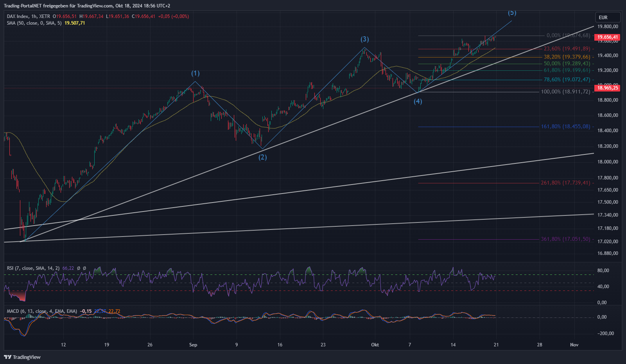Screen dimensions: 626x364
Task: Click 18.200,00 on the price axis
Action: [608, 146]
